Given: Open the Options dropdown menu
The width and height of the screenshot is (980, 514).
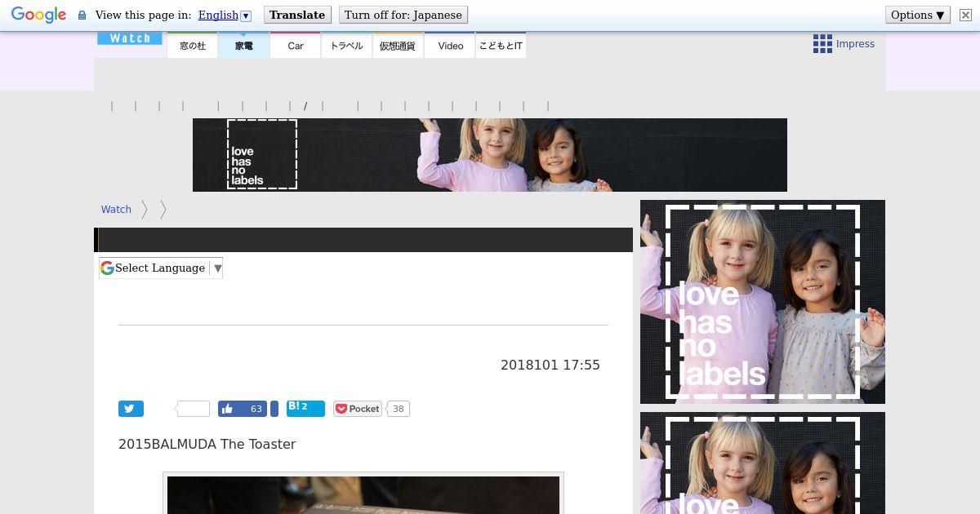Looking at the screenshot, I should point(918,15).
